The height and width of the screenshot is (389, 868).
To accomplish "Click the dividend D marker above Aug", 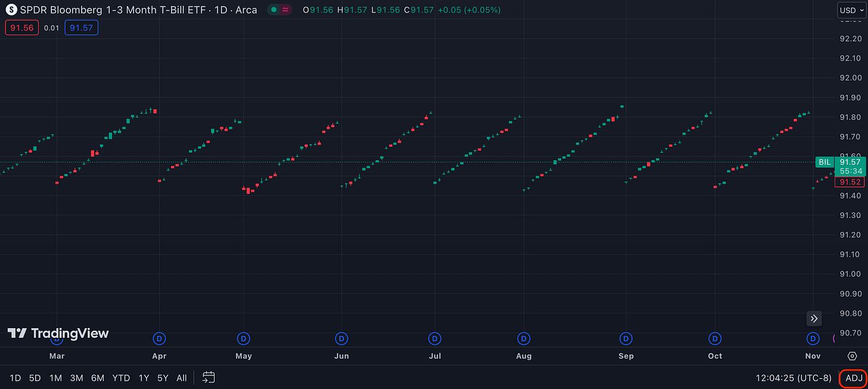I will point(524,338).
